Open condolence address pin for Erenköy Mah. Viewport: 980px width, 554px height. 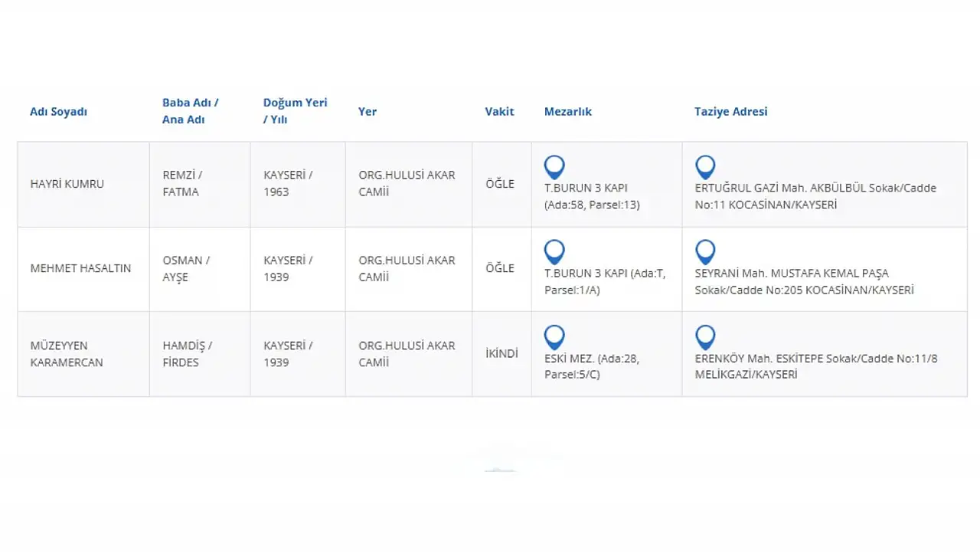(x=705, y=337)
